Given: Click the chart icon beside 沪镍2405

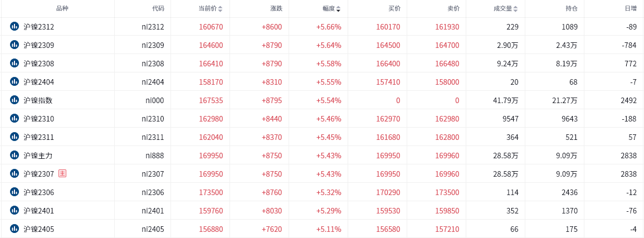Looking at the screenshot, I should pyautogui.click(x=14, y=229).
